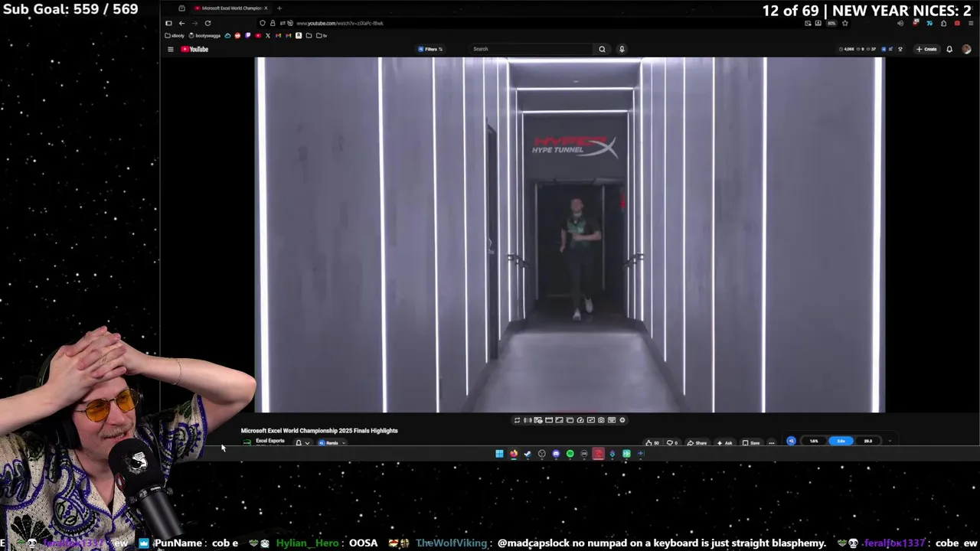Open the Reddit bookmark icon
Image resolution: width=980 pixels, height=551 pixels.
pyautogui.click(x=237, y=35)
